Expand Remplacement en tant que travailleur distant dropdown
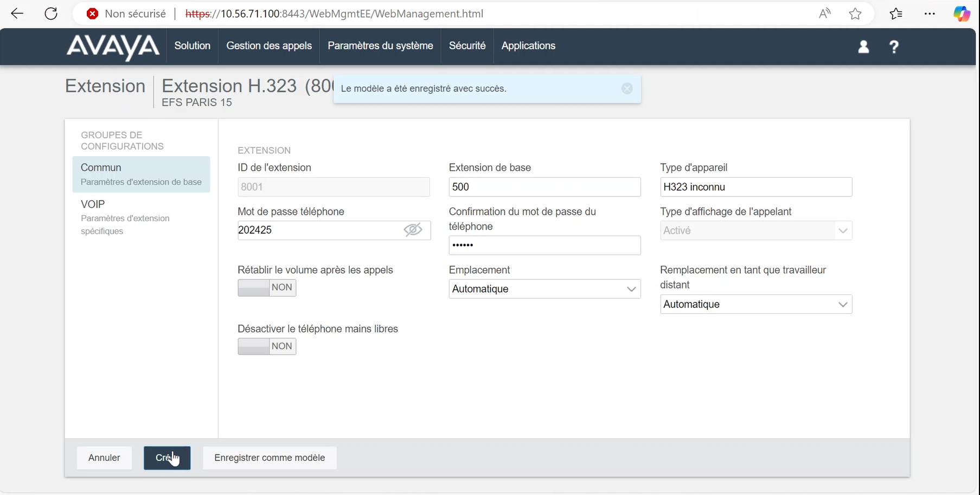This screenshot has height=495, width=980. coord(755,304)
